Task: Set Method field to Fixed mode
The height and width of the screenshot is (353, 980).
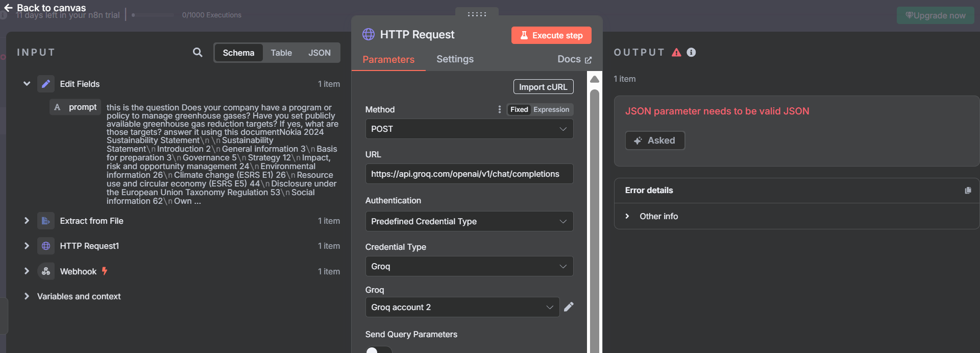Action: pos(519,109)
